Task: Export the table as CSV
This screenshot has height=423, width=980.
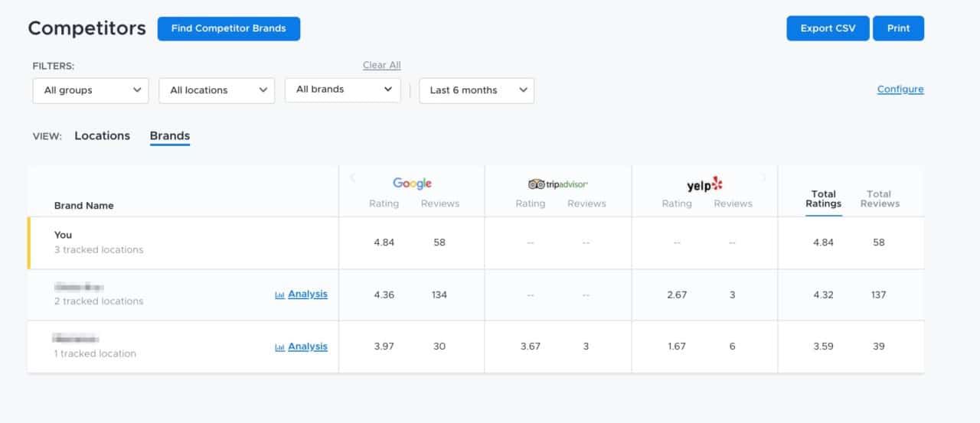Action: [x=828, y=28]
